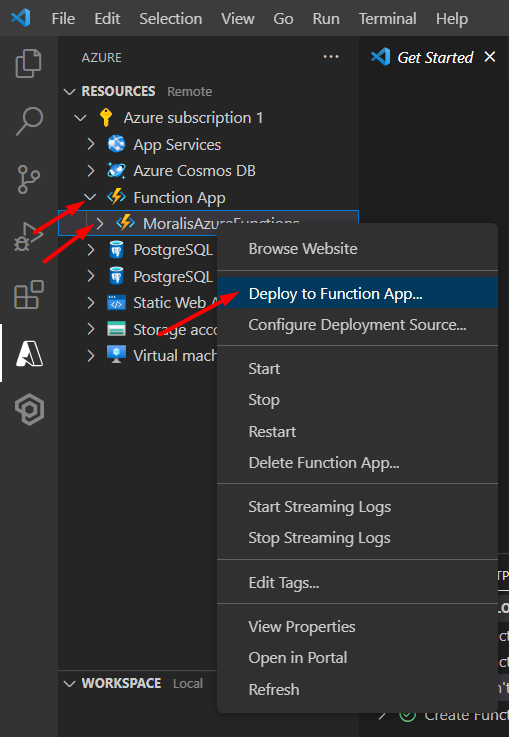The width and height of the screenshot is (509, 737).
Task: Click the VS Code icon on the Get Started tab
Action: pos(381,57)
